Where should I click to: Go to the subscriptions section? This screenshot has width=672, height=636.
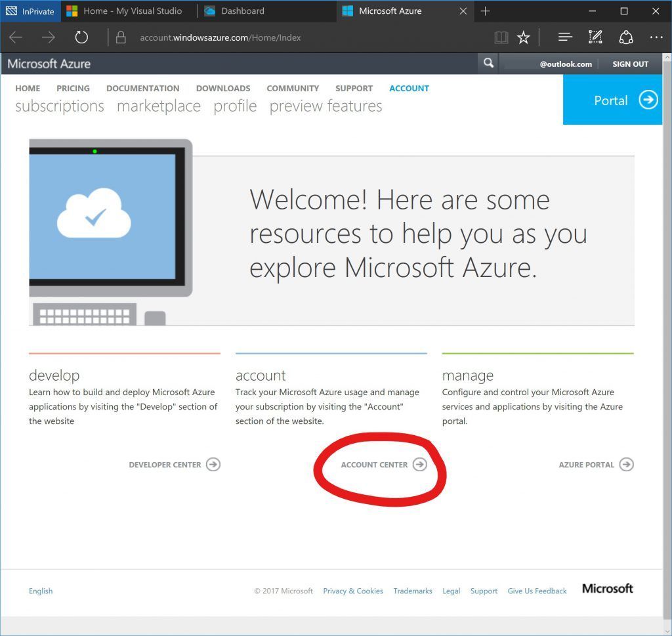click(60, 106)
